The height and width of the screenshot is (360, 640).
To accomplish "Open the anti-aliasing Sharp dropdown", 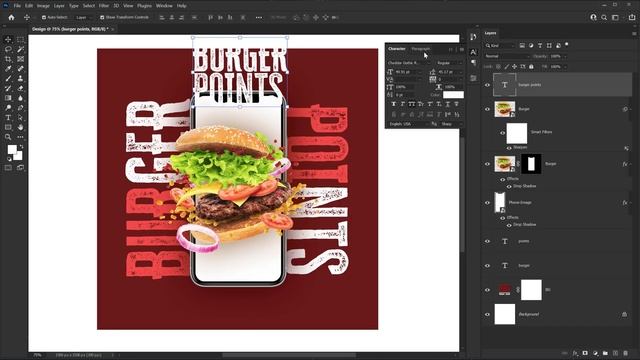I will (451, 124).
